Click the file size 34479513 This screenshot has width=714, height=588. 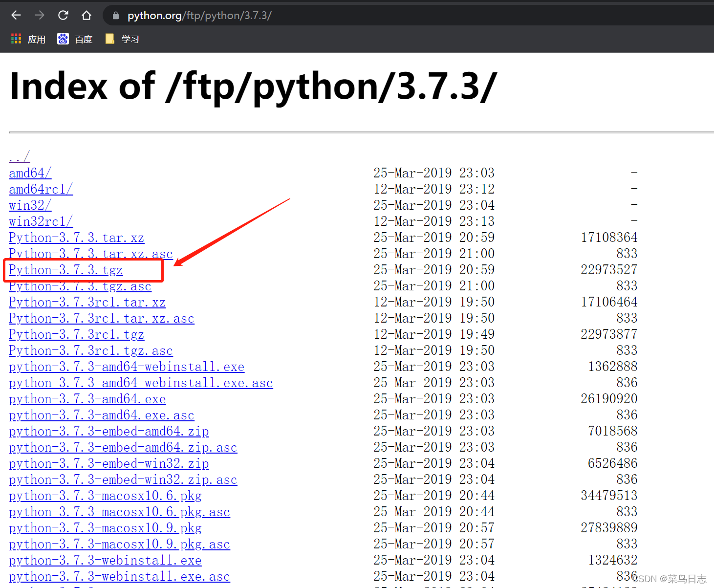click(x=609, y=496)
